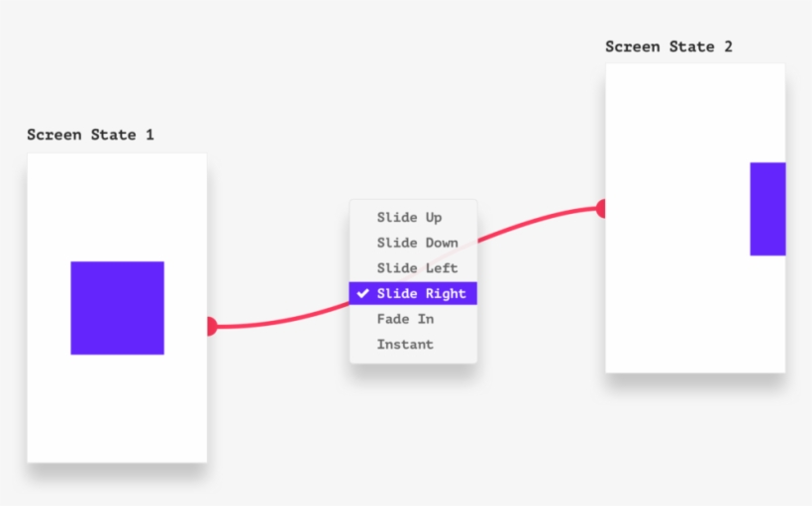Select Fade In transition
This screenshot has width=812, height=506.
(405, 319)
